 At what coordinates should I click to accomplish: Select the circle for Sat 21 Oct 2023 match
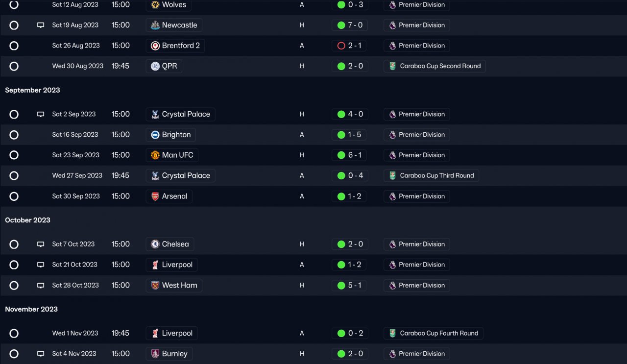point(14,265)
